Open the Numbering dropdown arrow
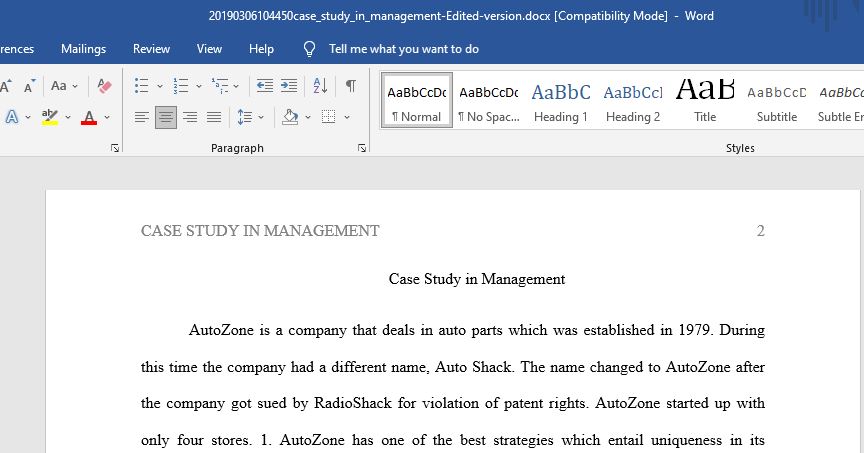 pos(199,87)
